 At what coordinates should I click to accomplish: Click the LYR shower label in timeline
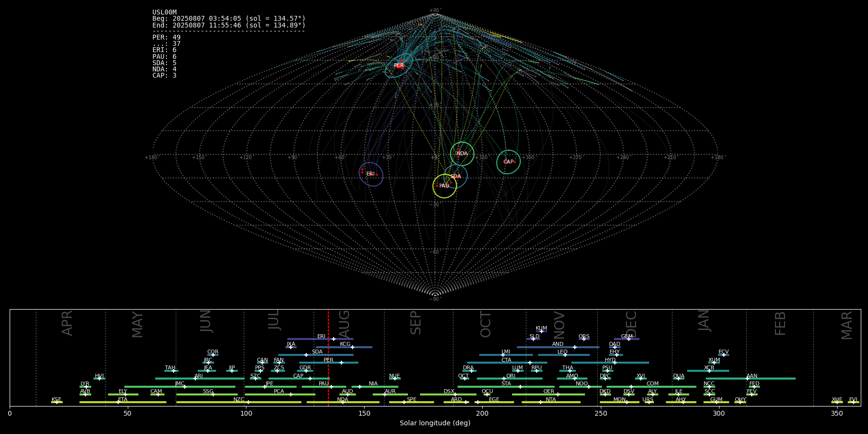click(x=84, y=384)
